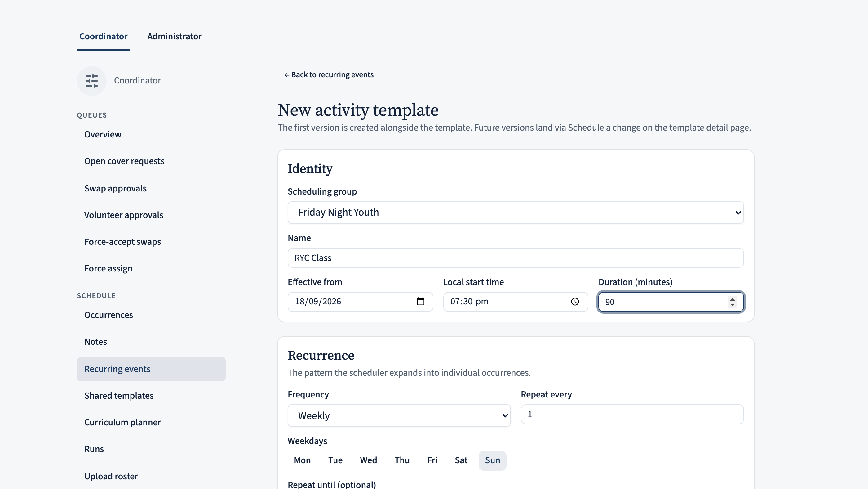Switch to the Administrator tab
Image resolution: width=868 pixels, height=489 pixels.
click(174, 36)
